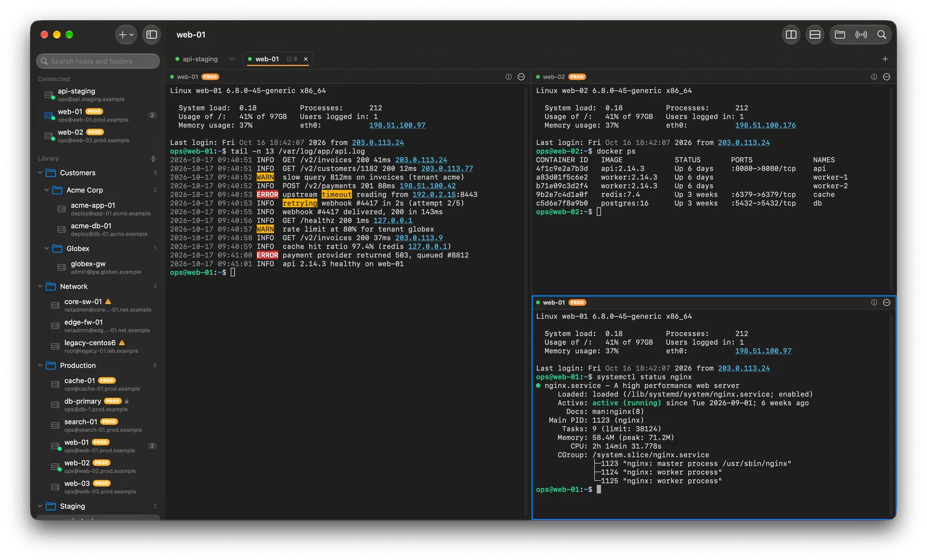
Task: Show info for the web-02 pane
Action: 874,77
